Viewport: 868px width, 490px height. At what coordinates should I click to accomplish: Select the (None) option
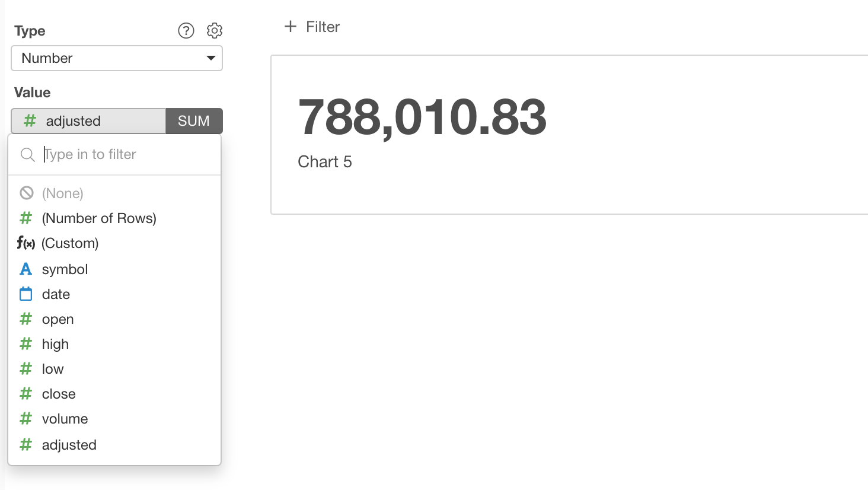(x=62, y=193)
